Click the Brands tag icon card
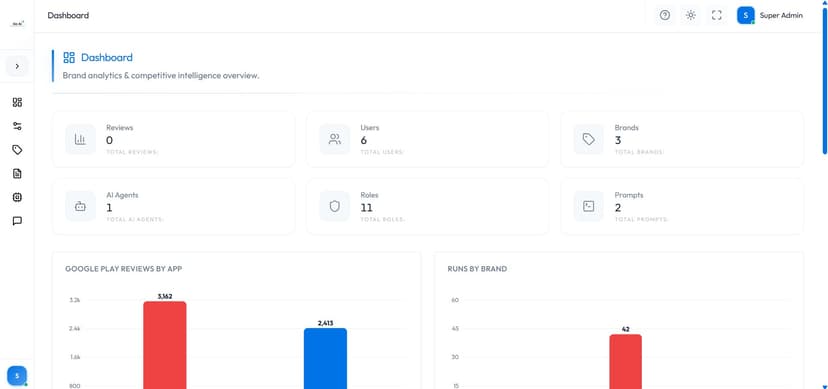Viewport: 828px width, 389px height. [589, 139]
